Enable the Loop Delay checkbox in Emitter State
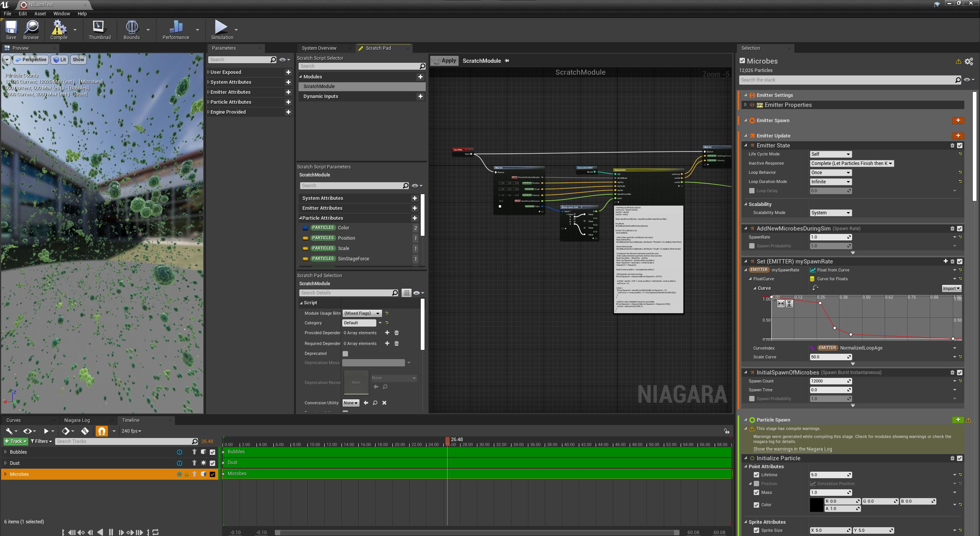Viewport: 980px width, 536px height. click(752, 191)
